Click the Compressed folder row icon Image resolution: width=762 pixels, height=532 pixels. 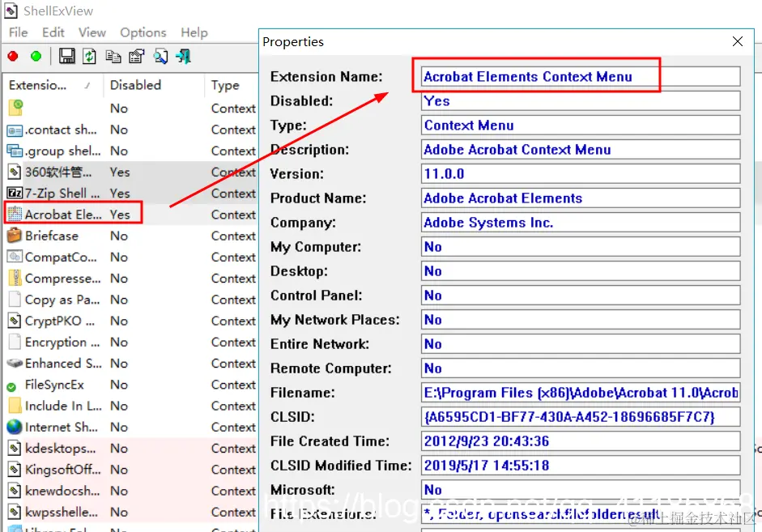pos(15,279)
